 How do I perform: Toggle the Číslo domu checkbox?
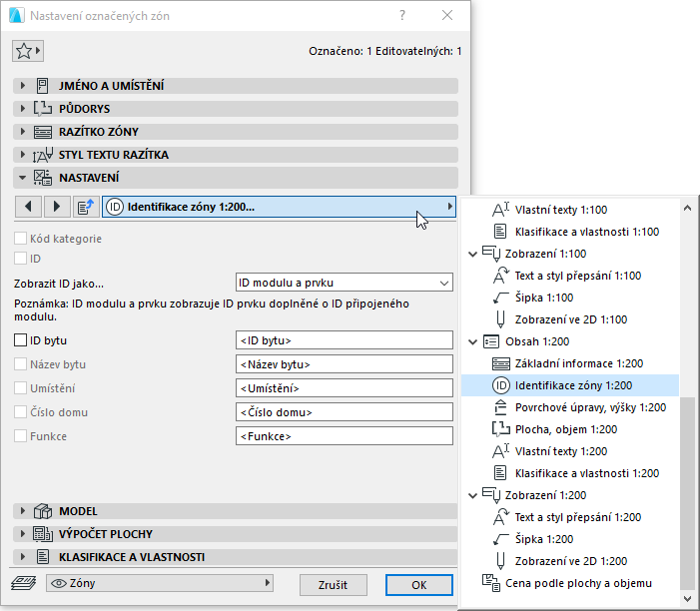pyautogui.click(x=20, y=412)
